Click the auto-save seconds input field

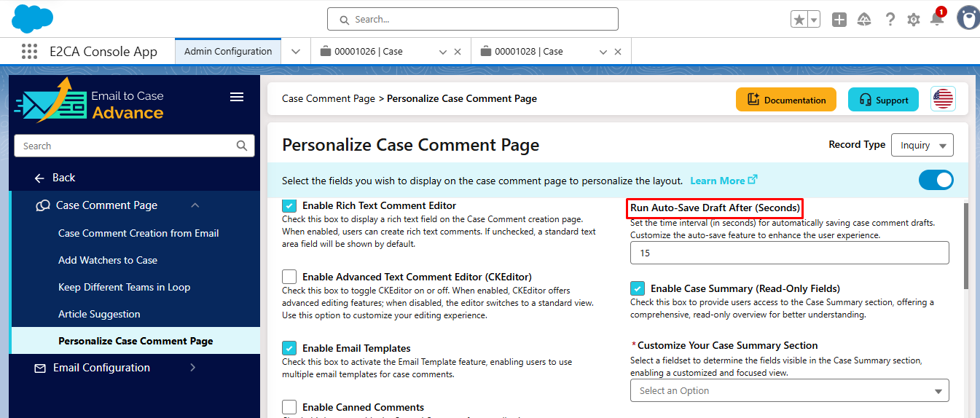click(789, 253)
